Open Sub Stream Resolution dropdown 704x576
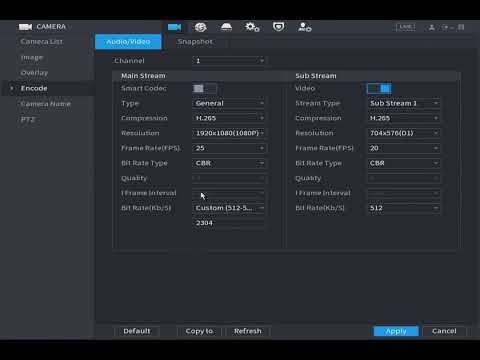This screenshot has height=360, width=480. 404,133
